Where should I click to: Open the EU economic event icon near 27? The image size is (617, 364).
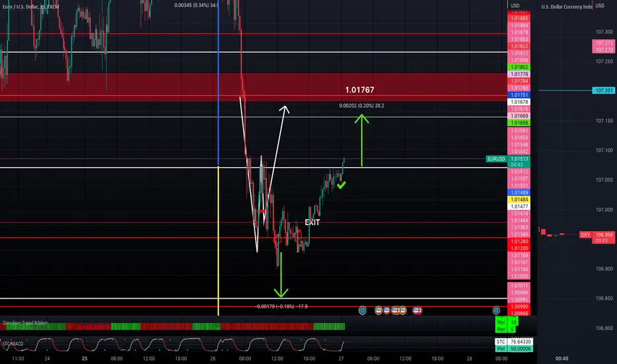(x=362, y=310)
